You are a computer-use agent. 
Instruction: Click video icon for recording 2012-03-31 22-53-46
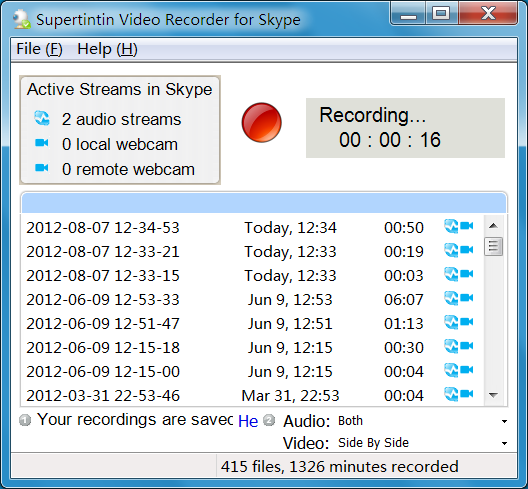click(467, 394)
